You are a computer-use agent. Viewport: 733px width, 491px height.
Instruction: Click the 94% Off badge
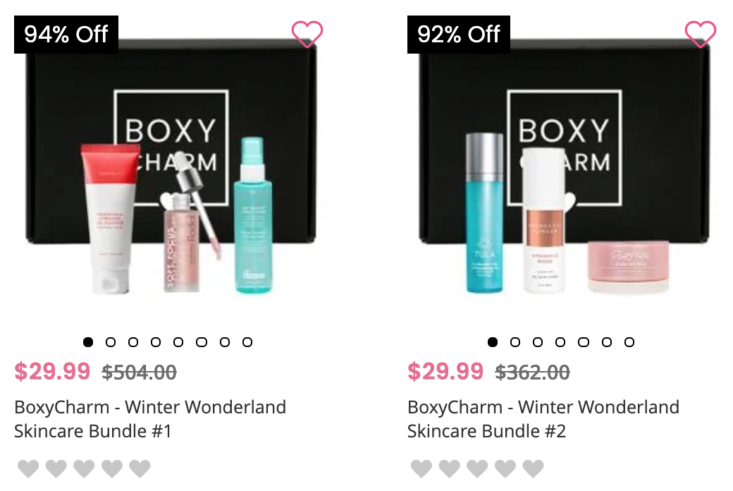coord(66,34)
